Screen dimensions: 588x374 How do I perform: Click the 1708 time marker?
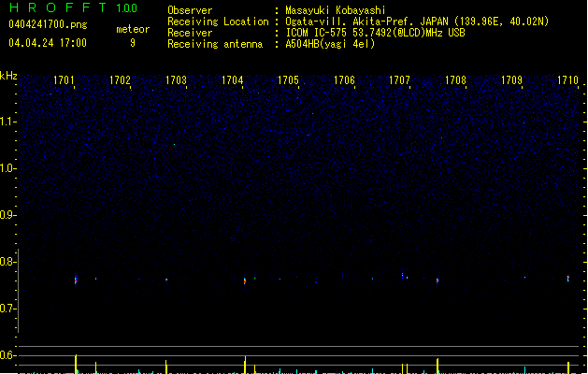(455, 80)
